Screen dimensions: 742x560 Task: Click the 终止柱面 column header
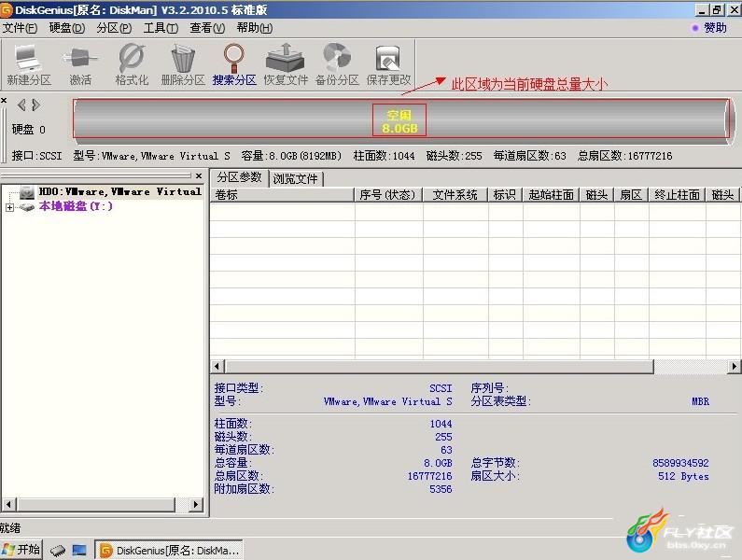(678, 194)
